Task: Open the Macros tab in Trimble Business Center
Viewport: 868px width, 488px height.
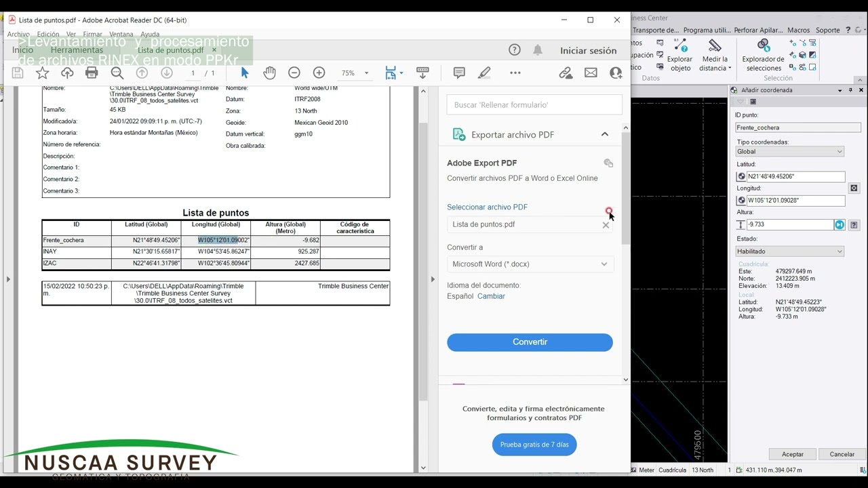Action: (x=798, y=30)
